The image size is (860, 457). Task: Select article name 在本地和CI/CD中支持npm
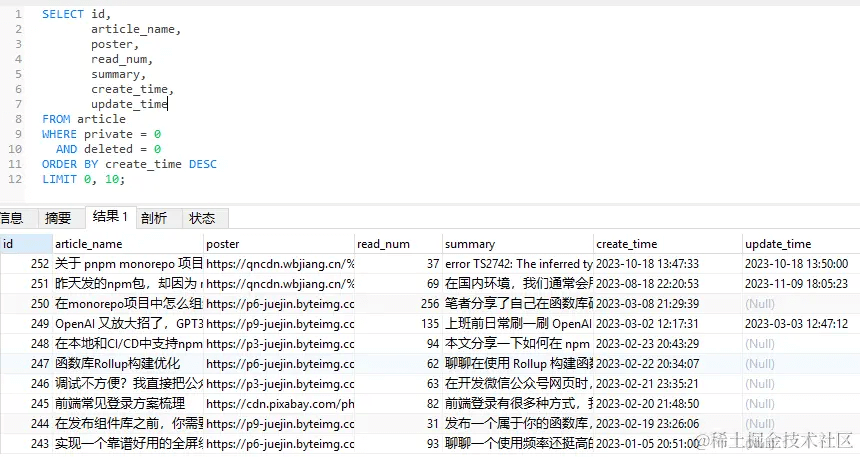click(128, 344)
